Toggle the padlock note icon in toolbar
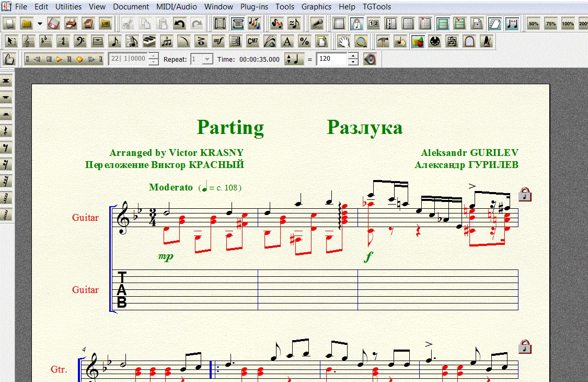 (356, 24)
